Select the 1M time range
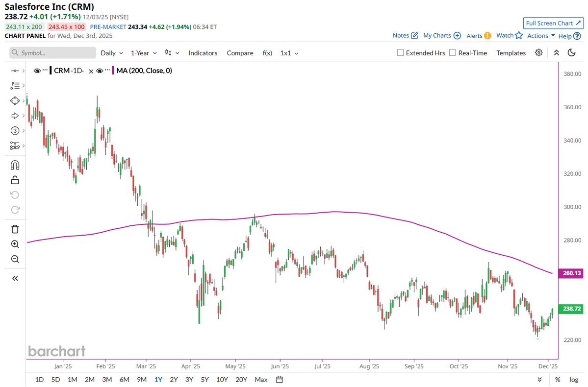Image resolution: width=588 pixels, height=387 pixels. pyautogui.click(x=73, y=380)
